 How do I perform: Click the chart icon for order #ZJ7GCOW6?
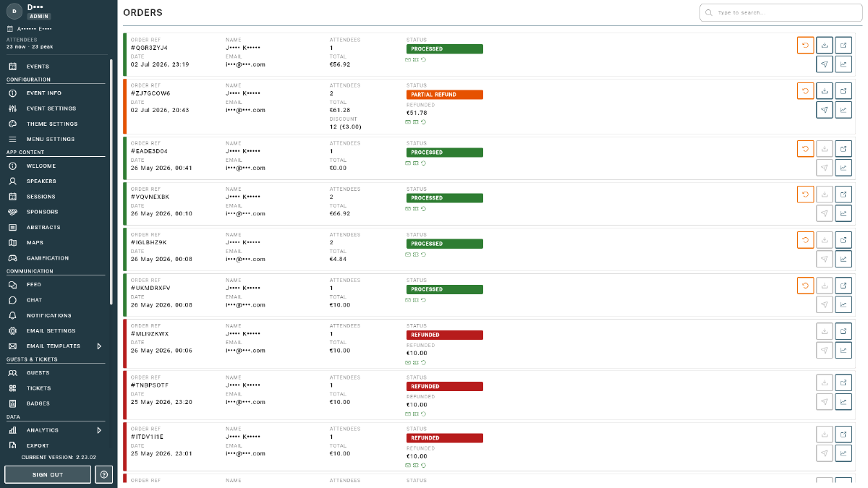(843, 110)
